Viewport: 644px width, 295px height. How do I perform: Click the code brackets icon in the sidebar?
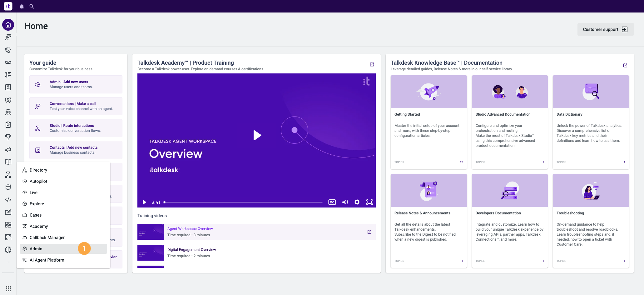[x=8, y=200]
